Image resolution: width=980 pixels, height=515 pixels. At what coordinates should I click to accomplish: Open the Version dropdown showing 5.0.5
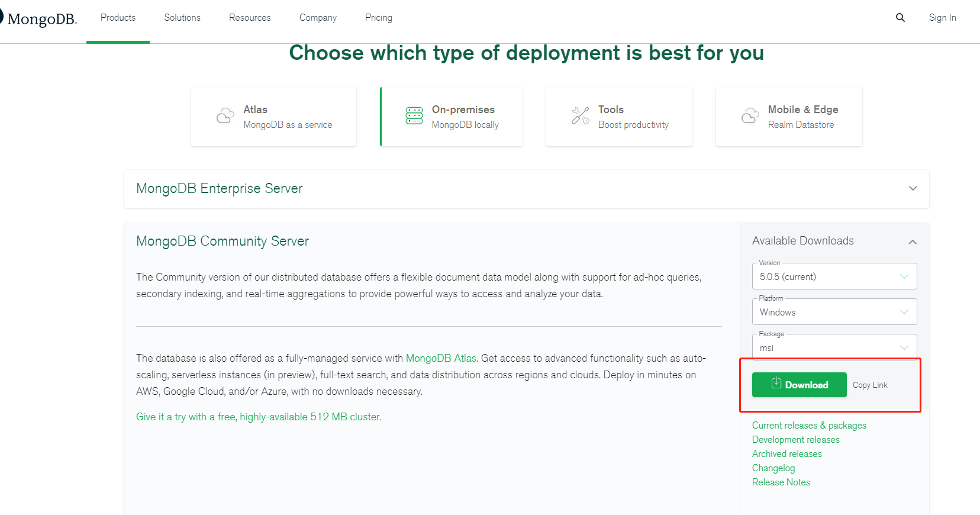(x=834, y=276)
